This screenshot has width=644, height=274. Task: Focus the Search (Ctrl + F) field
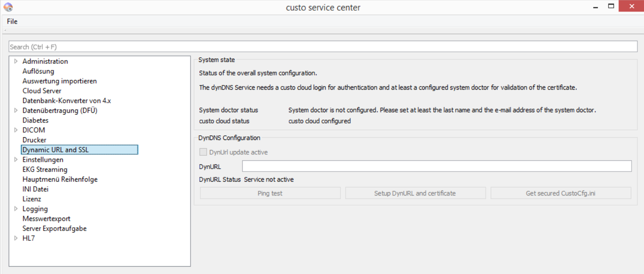tap(323, 47)
